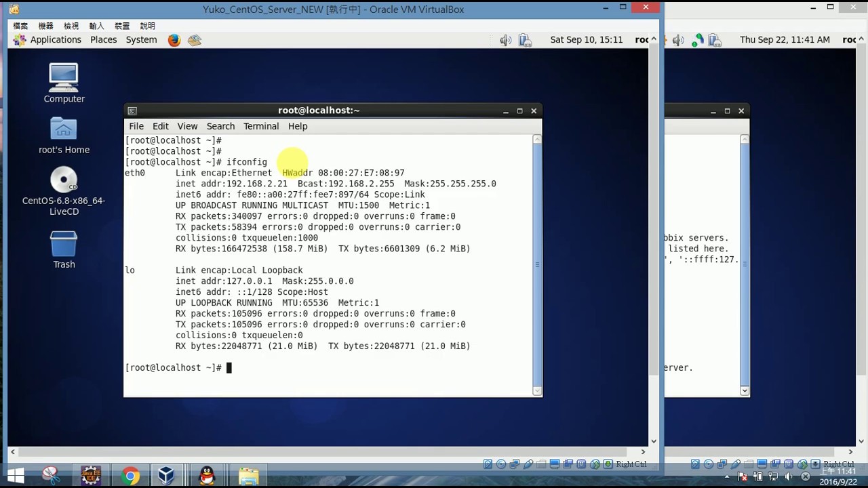Screen dimensions: 868x488
Task: Click the Right Ctrl host key label, front VM
Action: (x=631, y=464)
